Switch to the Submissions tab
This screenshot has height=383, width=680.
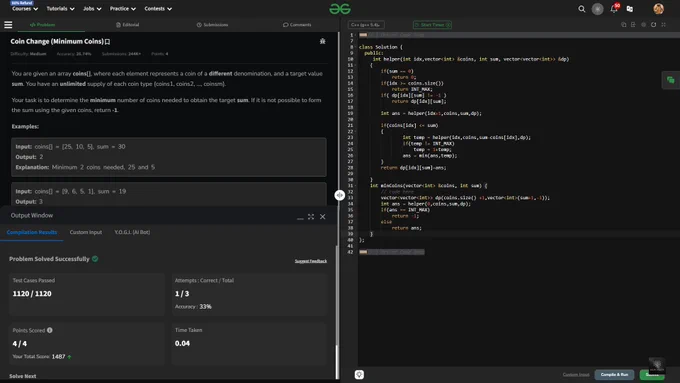[212, 25]
